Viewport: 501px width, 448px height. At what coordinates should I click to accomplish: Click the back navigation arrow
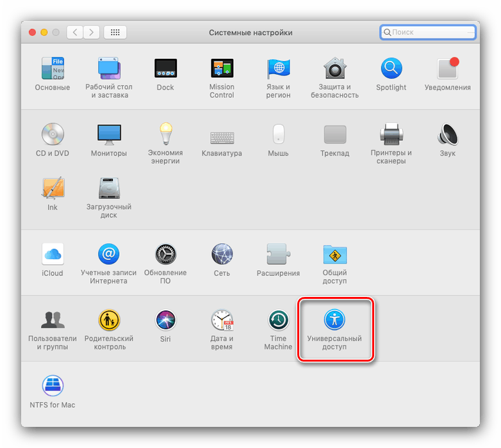coord(75,32)
